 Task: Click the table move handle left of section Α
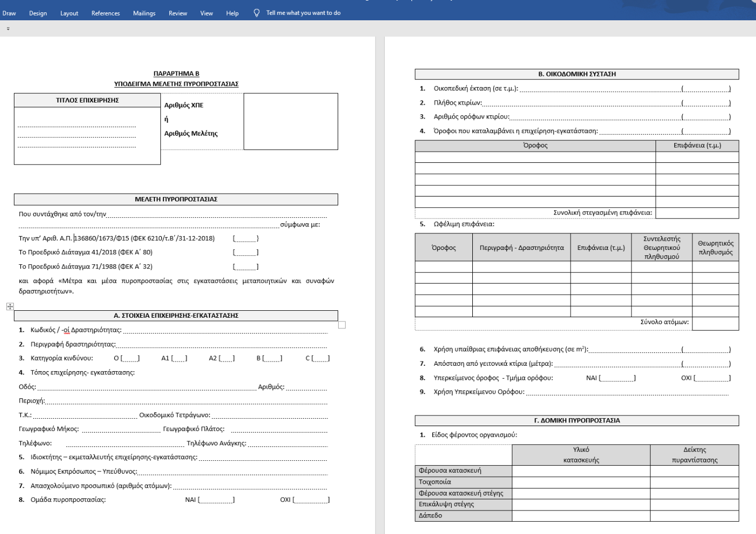(x=10, y=307)
